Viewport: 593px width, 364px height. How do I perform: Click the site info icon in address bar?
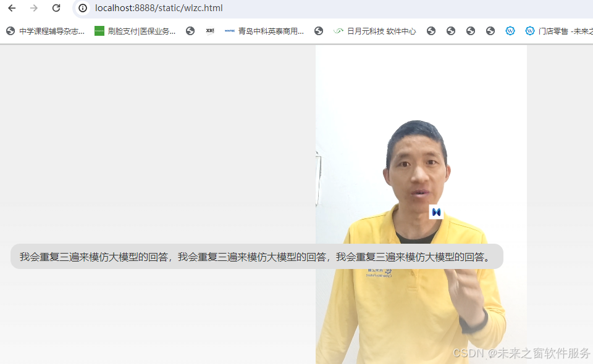click(82, 9)
